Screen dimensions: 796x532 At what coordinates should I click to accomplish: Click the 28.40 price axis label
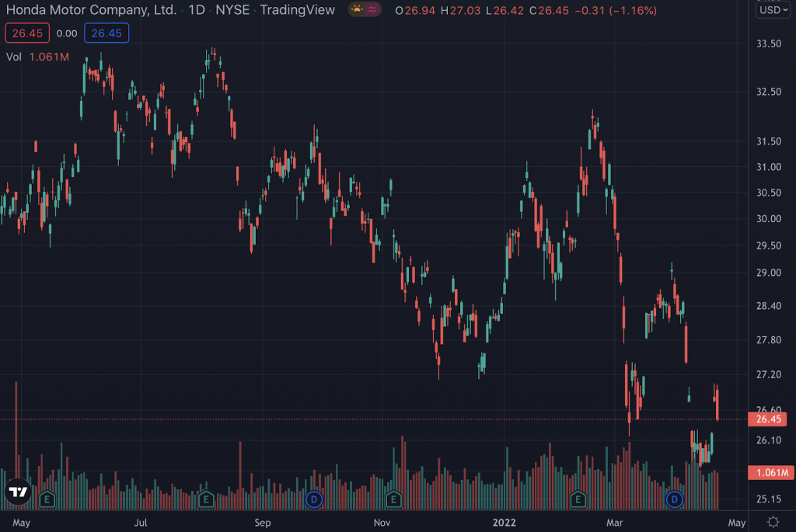(x=769, y=306)
